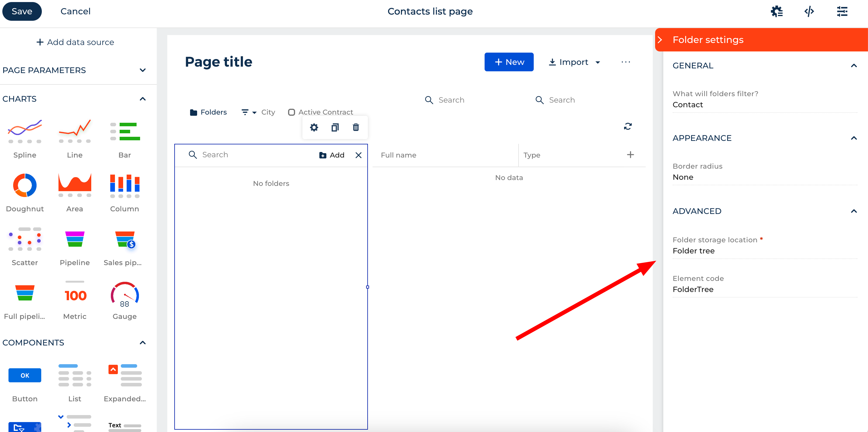Refresh the contacts list data
The height and width of the screenshot is (432, 868).
627,126
